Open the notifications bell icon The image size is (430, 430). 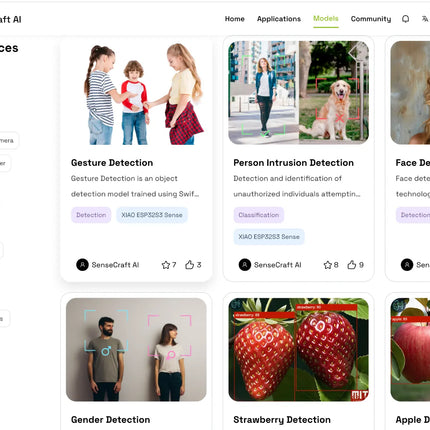405,19
